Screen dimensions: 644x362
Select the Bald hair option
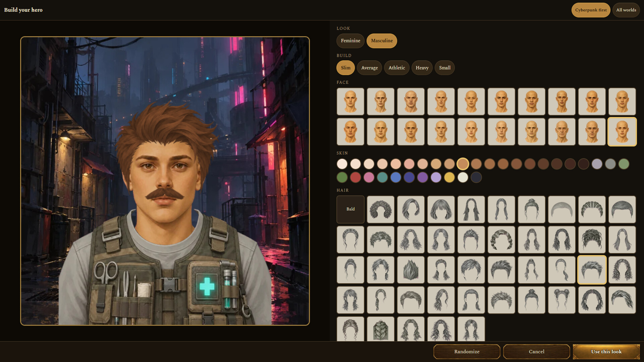(351, 209)
